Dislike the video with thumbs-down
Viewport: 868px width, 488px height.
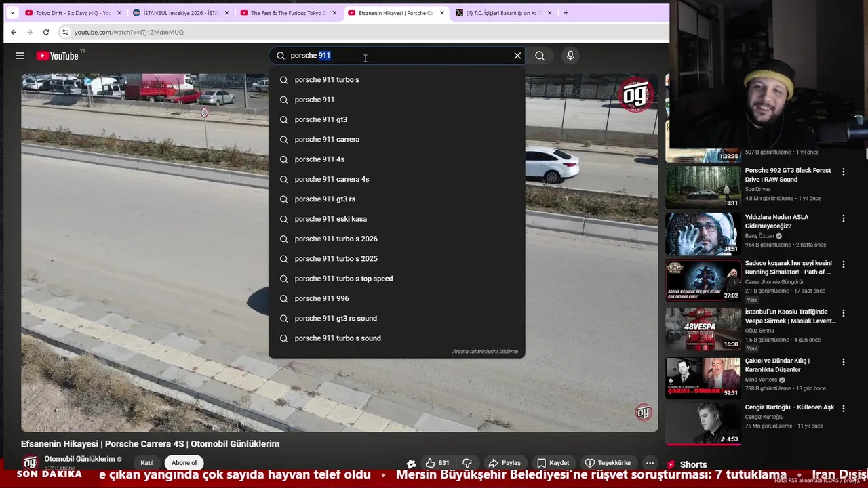[x=467, y=463]
